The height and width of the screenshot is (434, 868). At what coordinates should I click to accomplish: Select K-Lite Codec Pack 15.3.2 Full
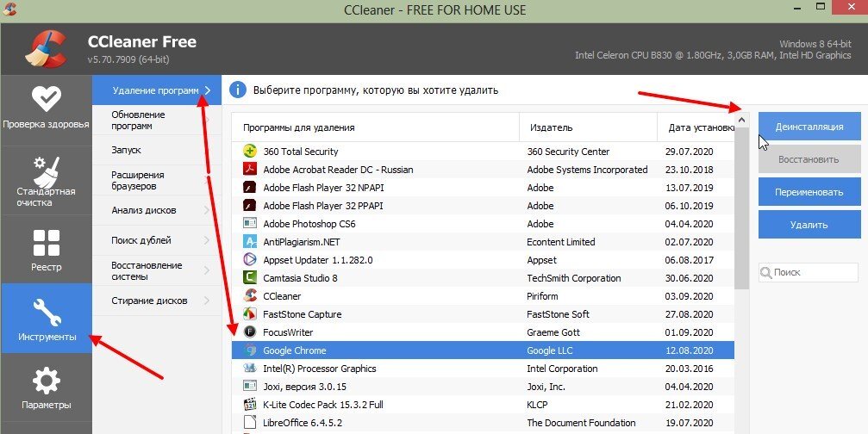click(x=483, y=405)
